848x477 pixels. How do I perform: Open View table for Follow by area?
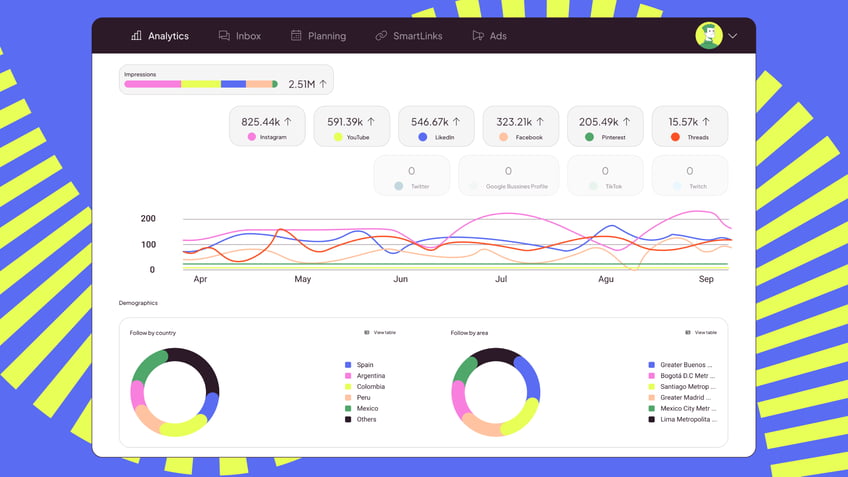tap(701, 333)
